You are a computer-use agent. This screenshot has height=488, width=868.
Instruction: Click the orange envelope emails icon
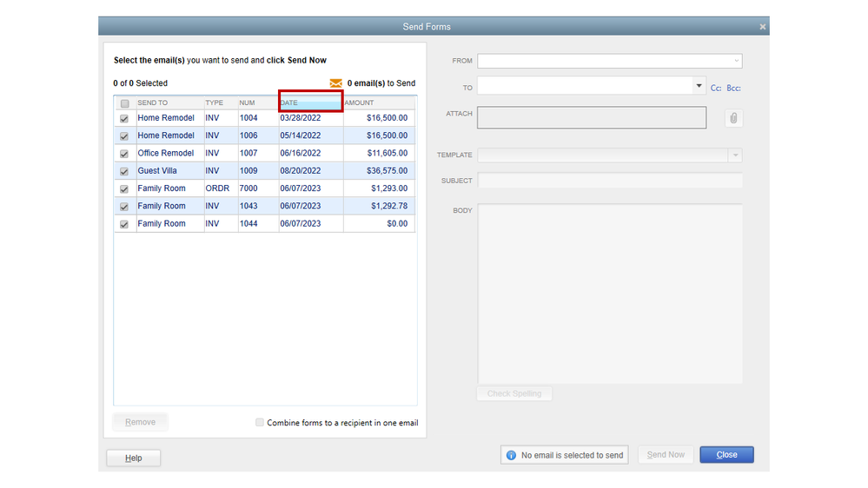pyautogui.click(x=336, y=83)
